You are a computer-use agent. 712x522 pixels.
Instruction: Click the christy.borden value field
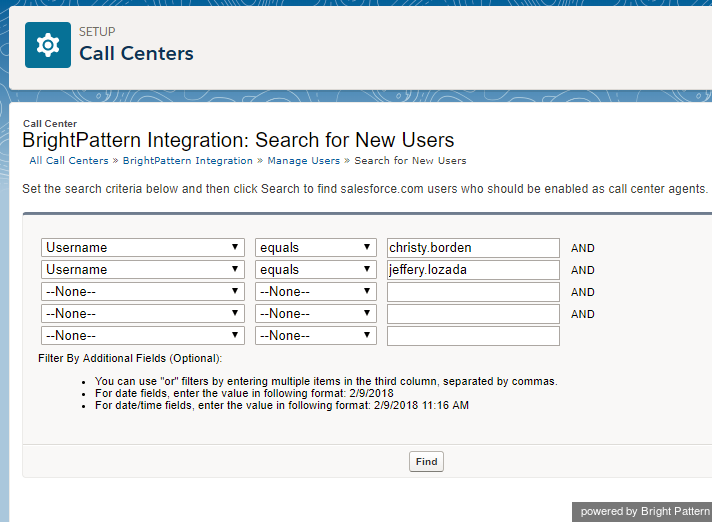click(473, 248)
